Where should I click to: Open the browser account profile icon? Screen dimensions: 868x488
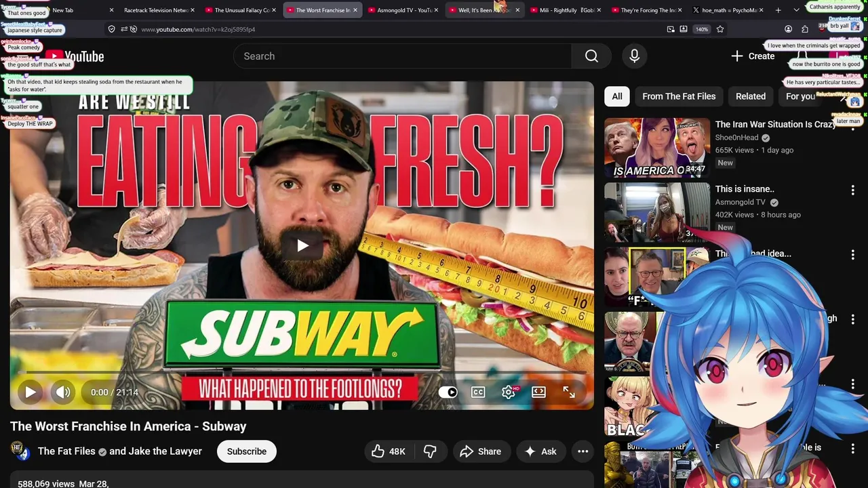(x=788, y=29)
